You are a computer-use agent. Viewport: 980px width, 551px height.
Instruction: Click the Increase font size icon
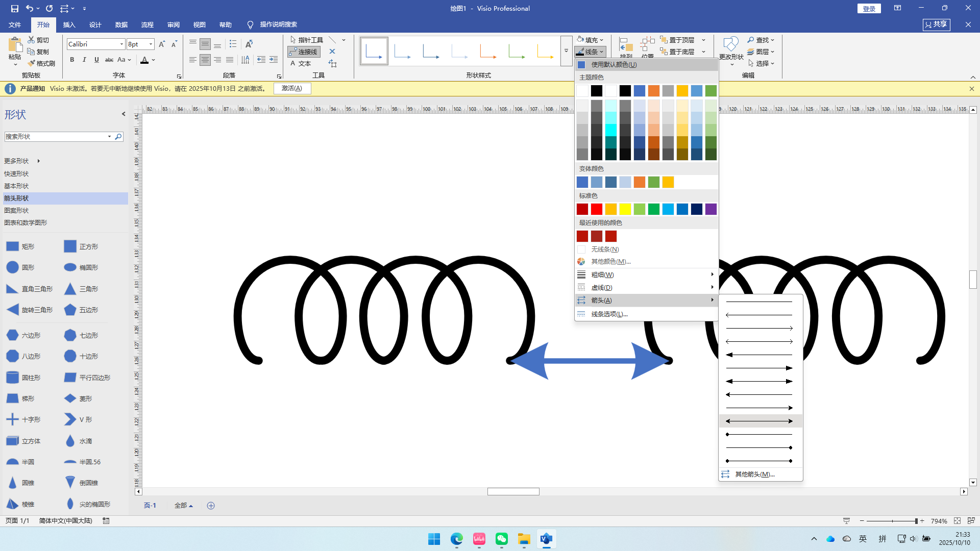click(162, 44)
